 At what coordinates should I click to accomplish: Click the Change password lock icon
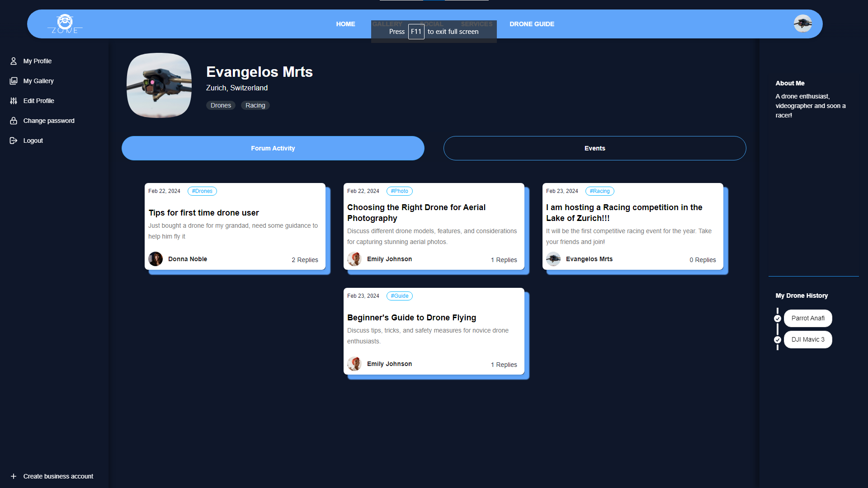tap(14, 121)
